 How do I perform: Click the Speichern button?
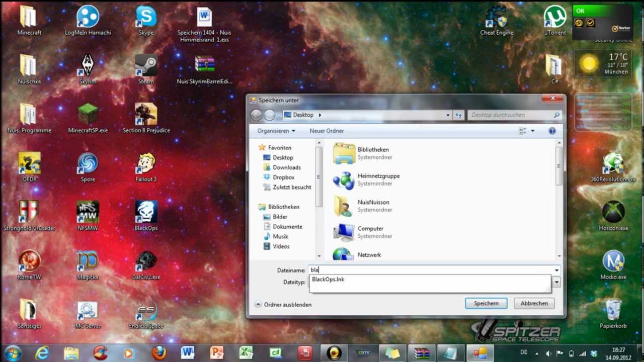click(486, 303)
